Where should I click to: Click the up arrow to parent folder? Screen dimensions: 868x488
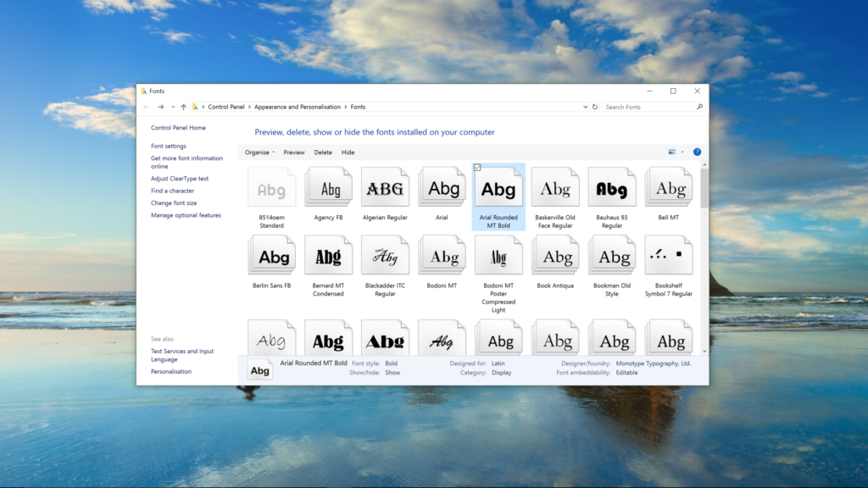pyautogui.click(x=185, y=107)
